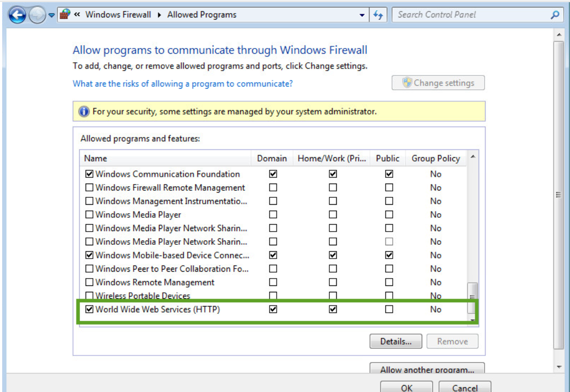Expand the arrow after Windows Firewall breadcrumb

[159, 15]
